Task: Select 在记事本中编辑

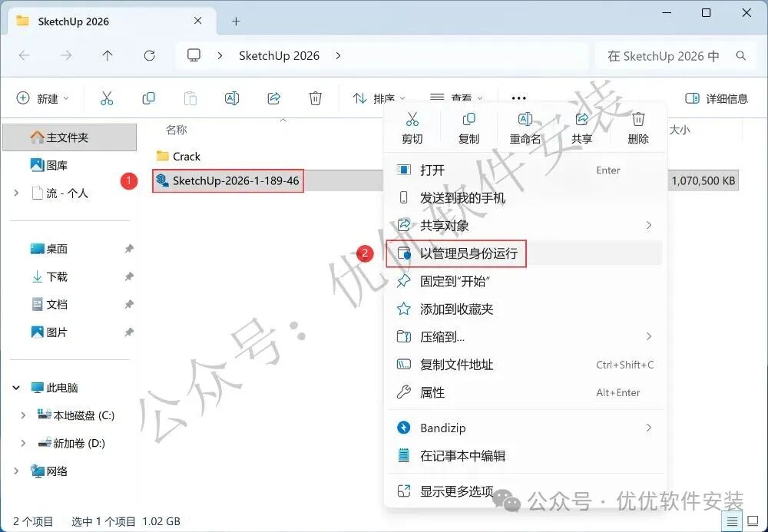Action: [525, 456]
